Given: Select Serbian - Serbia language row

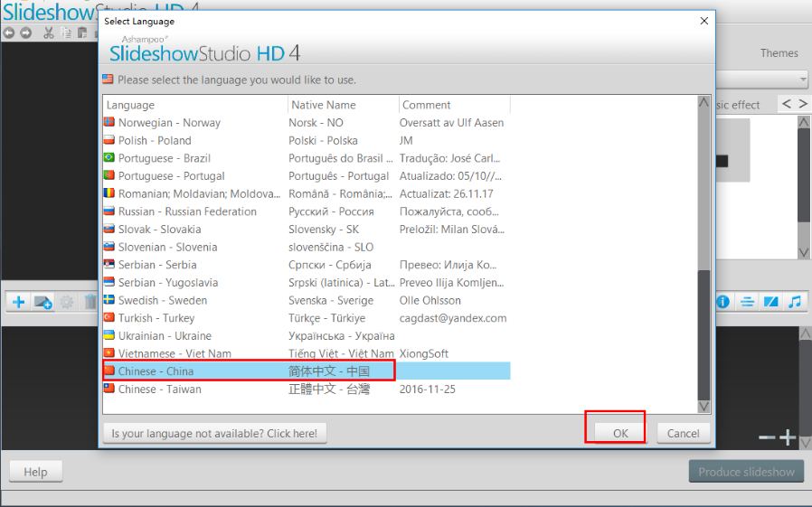Looking at the screenshot, I should tap(307, 265).
